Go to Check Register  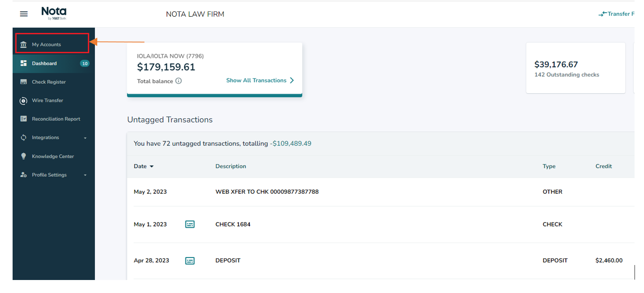point(49,82)
